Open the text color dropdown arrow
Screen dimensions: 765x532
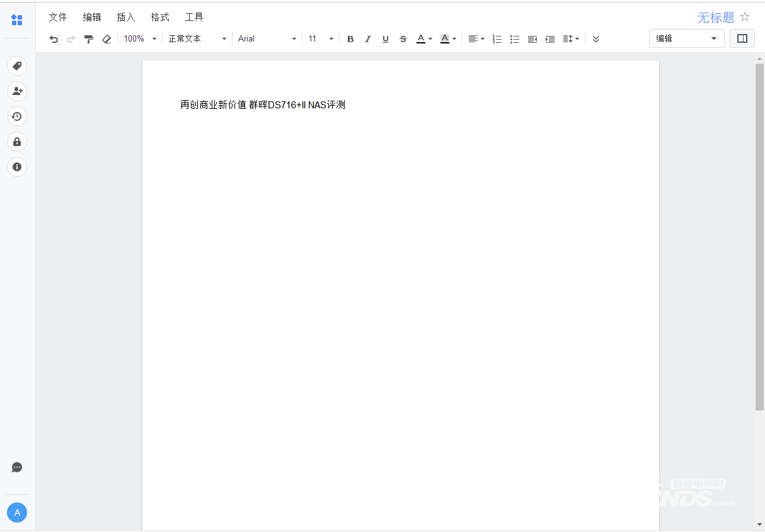click(430, 39)
